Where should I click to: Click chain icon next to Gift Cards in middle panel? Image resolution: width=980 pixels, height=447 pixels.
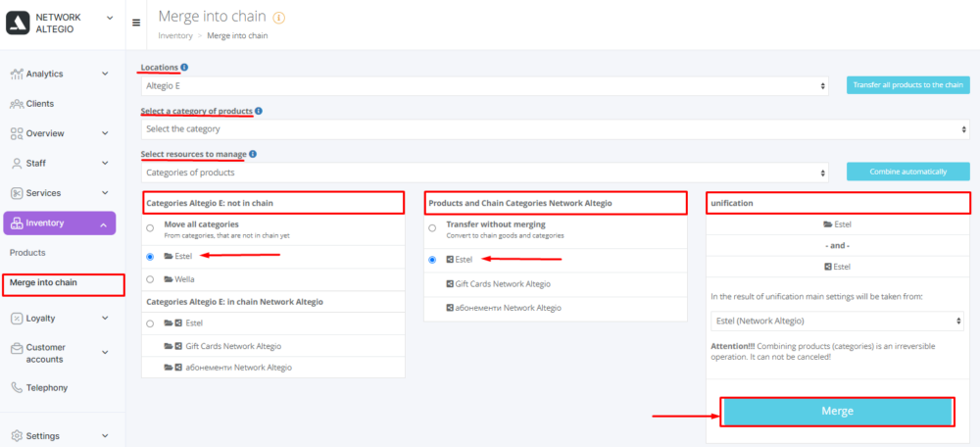coord(450,284)
